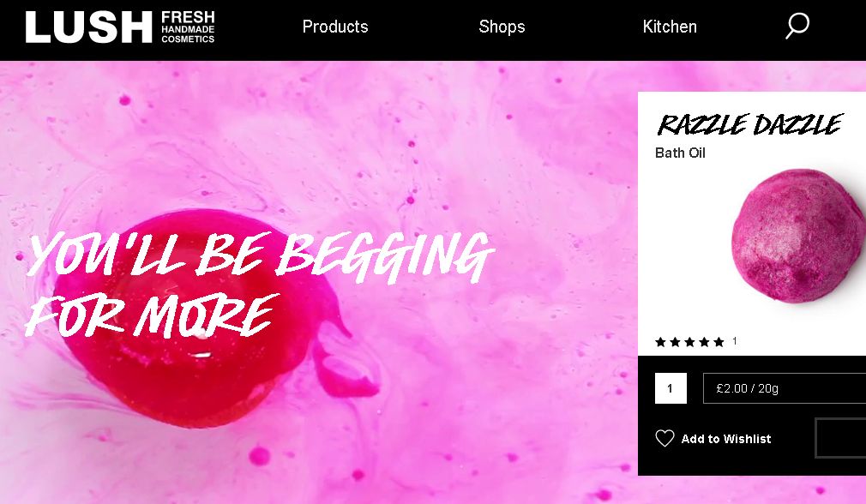Expand the £2.00 / 20g size dropdown
The height and width of the screenshot is (504, 866).
(x=785, y=388)
